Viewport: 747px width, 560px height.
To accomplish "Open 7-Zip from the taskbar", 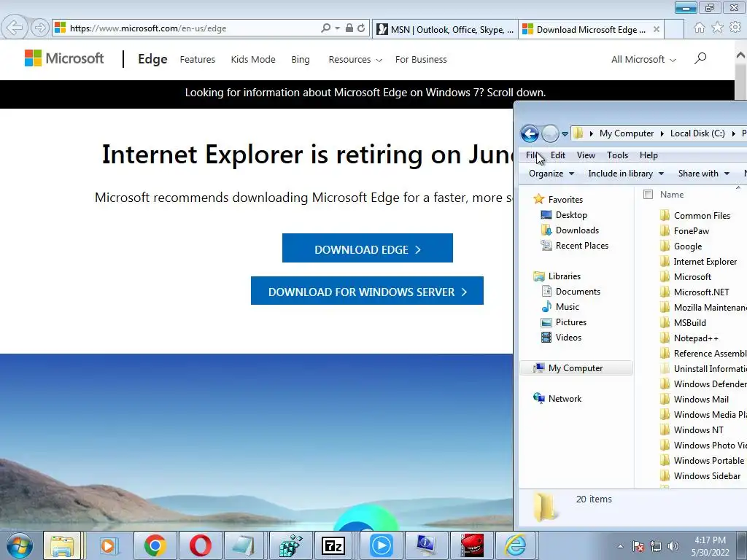I will pyautogui.click(x=333, y=545).
